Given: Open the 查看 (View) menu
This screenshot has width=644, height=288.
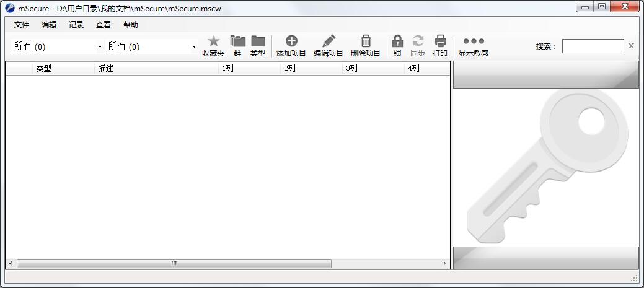Looking at the screenshot, I should [104, 25].
